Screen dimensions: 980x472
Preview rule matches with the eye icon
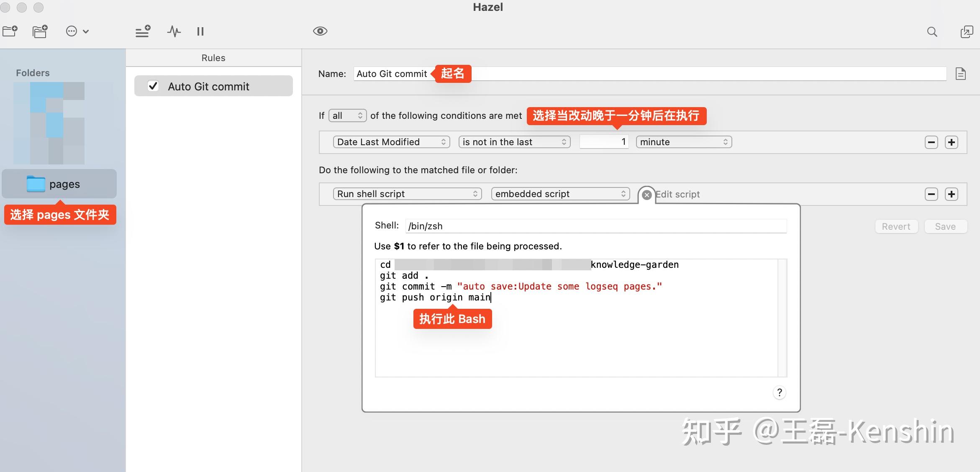point(320,31)
